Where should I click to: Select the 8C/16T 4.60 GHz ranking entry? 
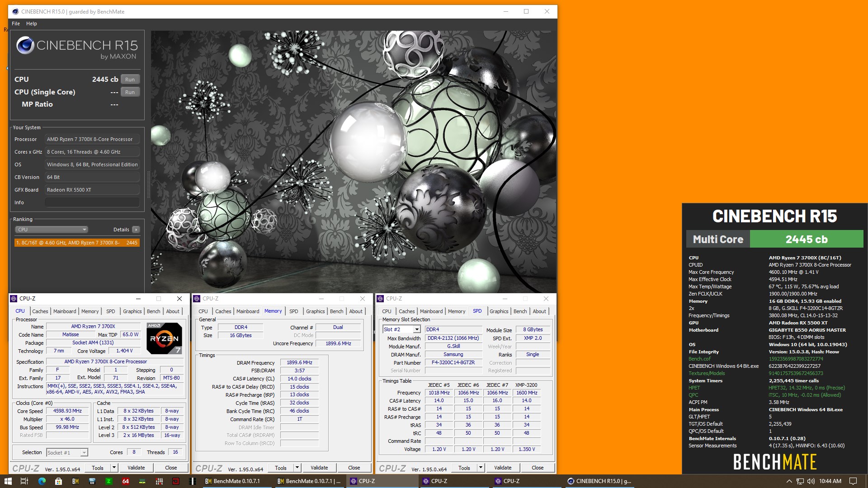pos(77,243)
